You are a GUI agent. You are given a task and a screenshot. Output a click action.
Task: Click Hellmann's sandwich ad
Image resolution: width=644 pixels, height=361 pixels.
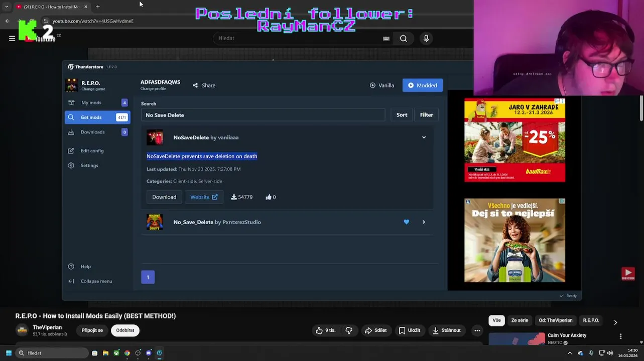click(514, 240)
